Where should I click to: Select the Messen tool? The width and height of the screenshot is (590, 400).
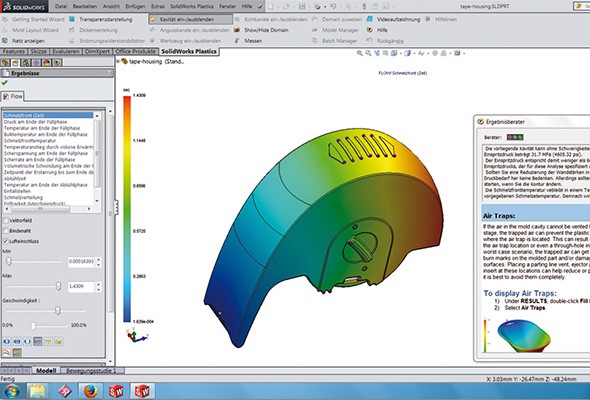tap(248, 41)
